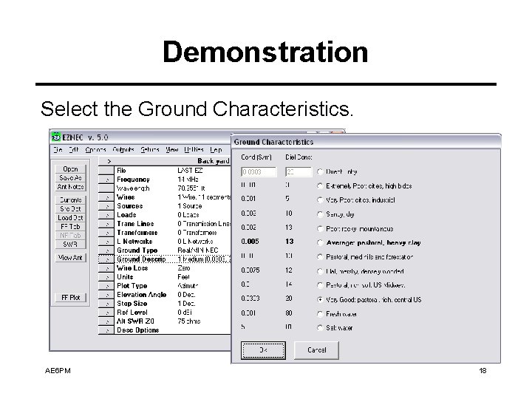Click the File value LAST.EZ
Viewport: 532px width, 399px height.
(190, 171)
